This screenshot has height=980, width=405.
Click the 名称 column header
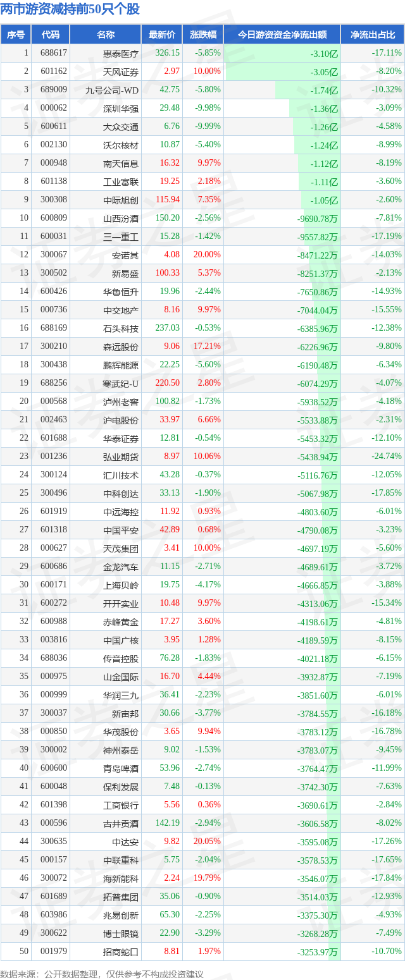tap(106, 35)
